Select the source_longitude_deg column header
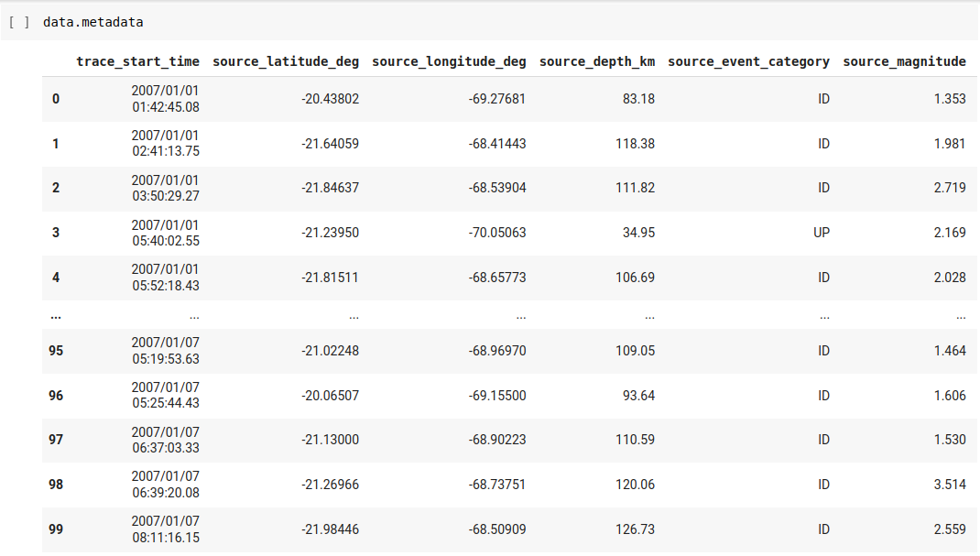 pos(449,61)
